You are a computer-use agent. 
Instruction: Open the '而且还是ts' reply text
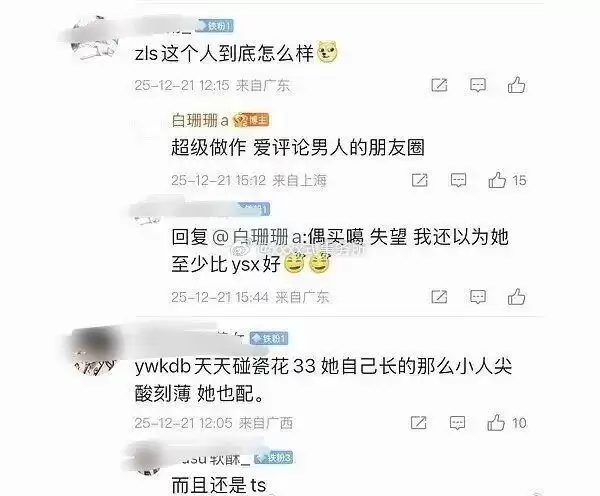(x=218, y=485)
